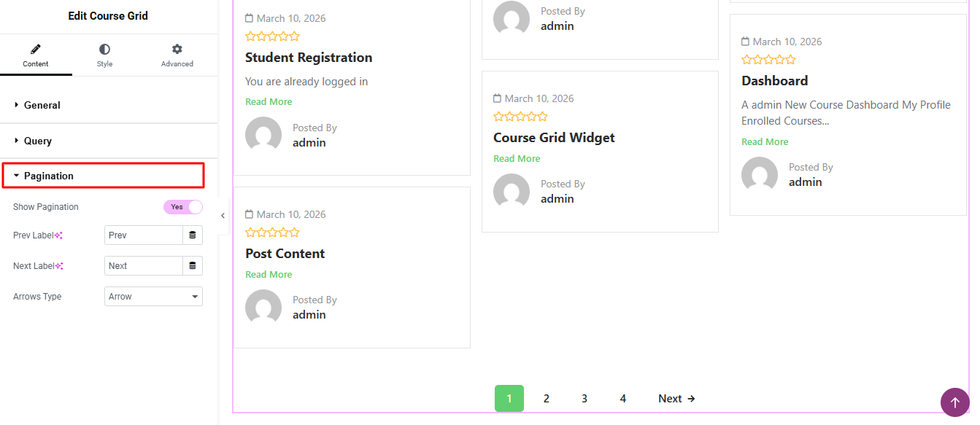Open the Dashboard course title
This screenshot has height=425, width=980.
click(774, 81)
